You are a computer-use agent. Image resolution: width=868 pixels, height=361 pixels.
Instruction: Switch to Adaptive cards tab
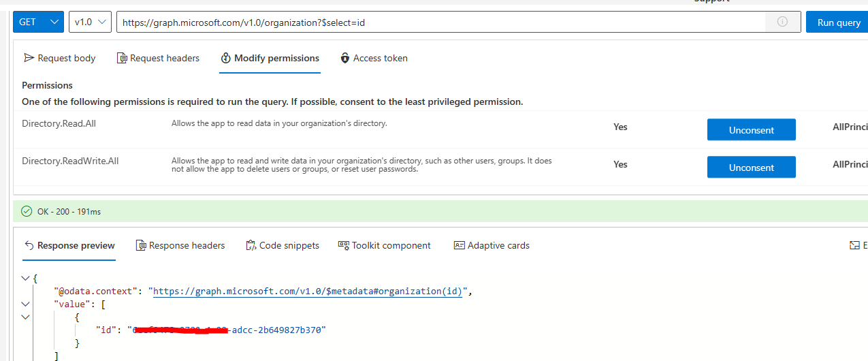[492, 245]
